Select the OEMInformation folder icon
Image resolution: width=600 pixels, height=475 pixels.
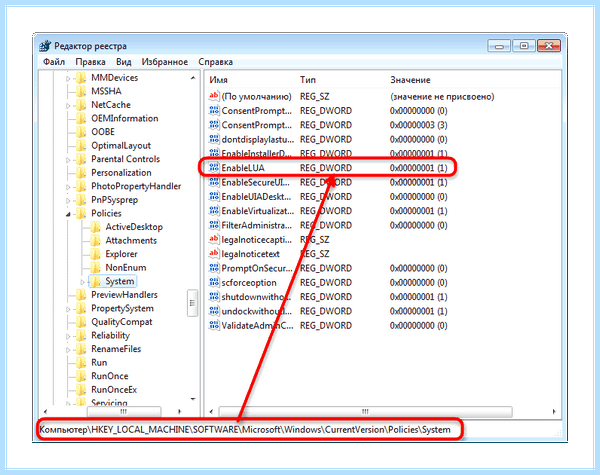tap(81, 118)
